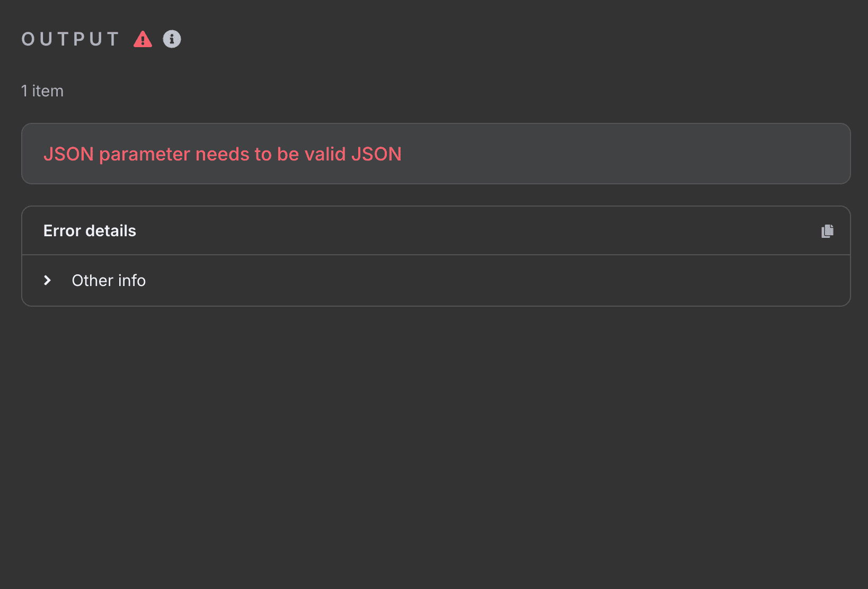This screenshot has height=589, width=868.
Task: Click the JSON parameter error message
Action: coord(222,154)
